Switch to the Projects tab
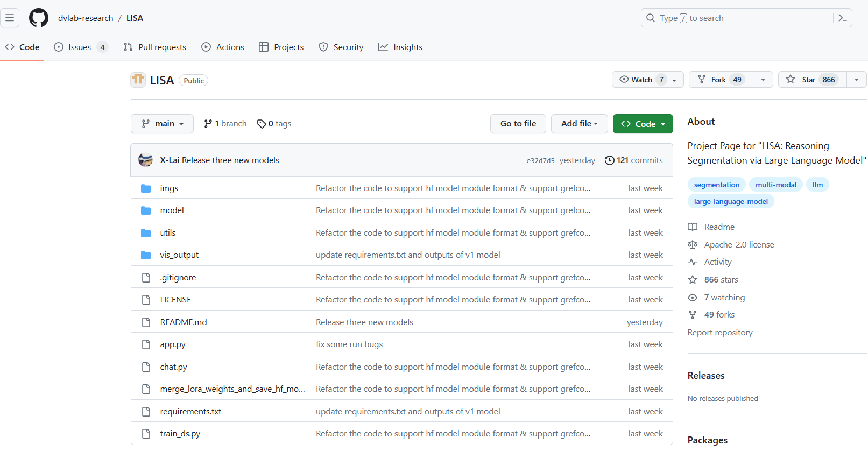 pos(281,47)
